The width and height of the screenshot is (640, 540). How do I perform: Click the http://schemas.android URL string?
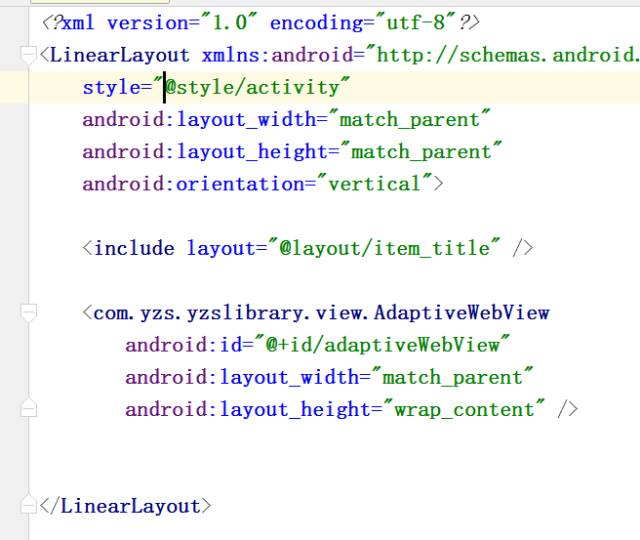(x=507, y=55)
